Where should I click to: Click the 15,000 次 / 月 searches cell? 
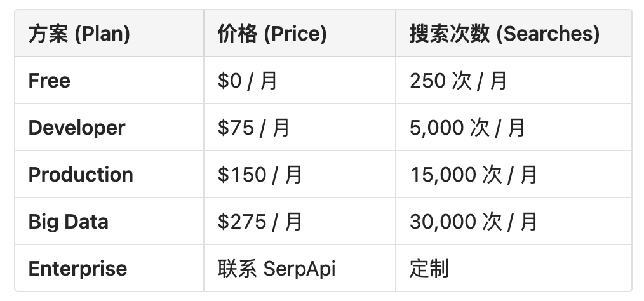473,175
